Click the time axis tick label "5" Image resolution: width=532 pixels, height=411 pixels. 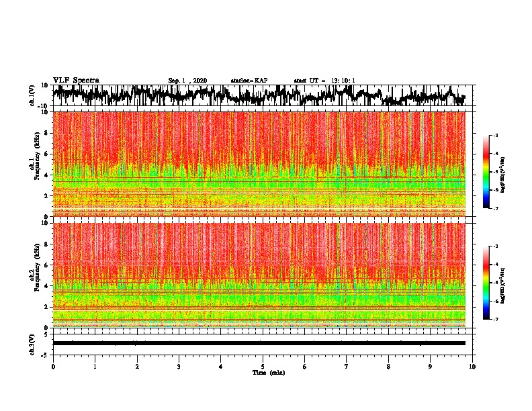click(263, 367)
